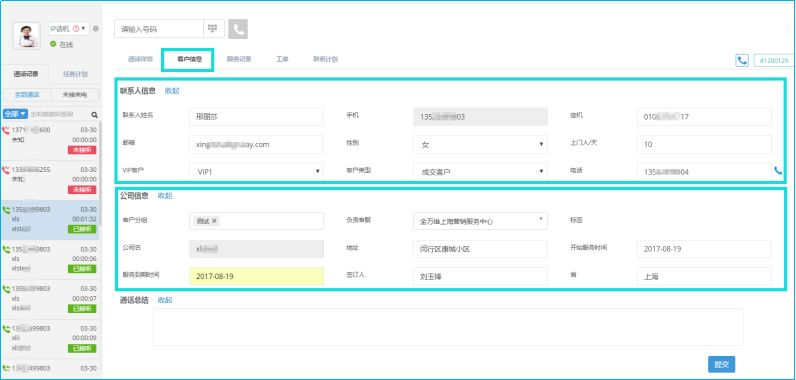This screenshot has height=380, width=796.
Task: Click green call icon on 00:01:32 row
Action: (x=6, y=209)
